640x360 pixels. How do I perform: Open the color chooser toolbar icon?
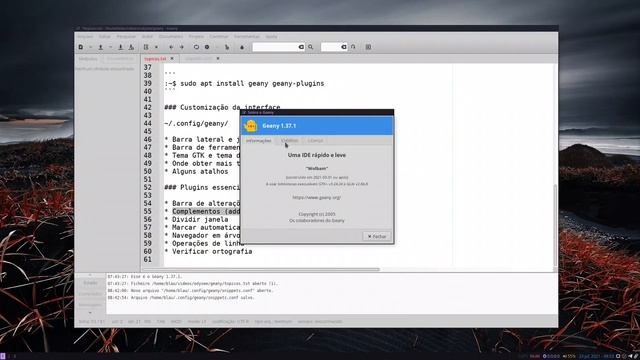242,47
